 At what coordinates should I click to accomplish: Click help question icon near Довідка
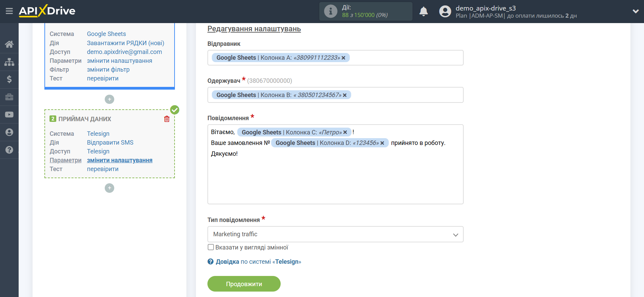[210, 261]
